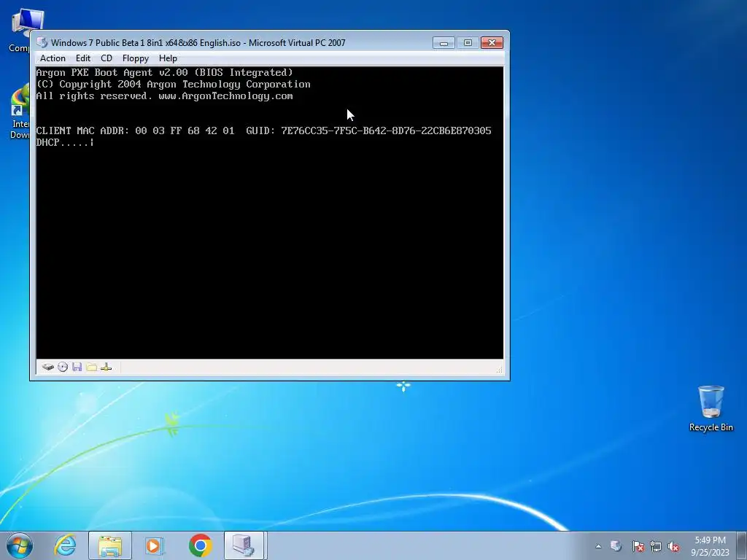Launch Google Chrome from taskbar

200,545
